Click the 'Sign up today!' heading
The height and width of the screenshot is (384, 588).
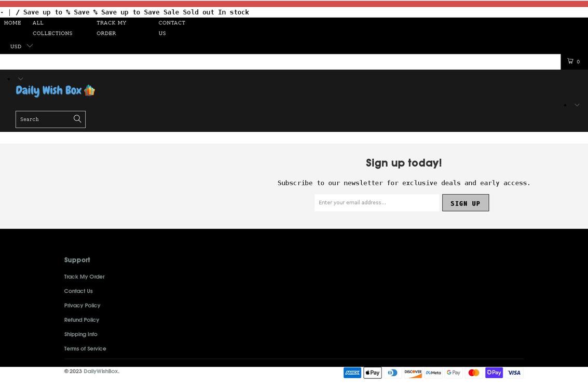point(404,163)
